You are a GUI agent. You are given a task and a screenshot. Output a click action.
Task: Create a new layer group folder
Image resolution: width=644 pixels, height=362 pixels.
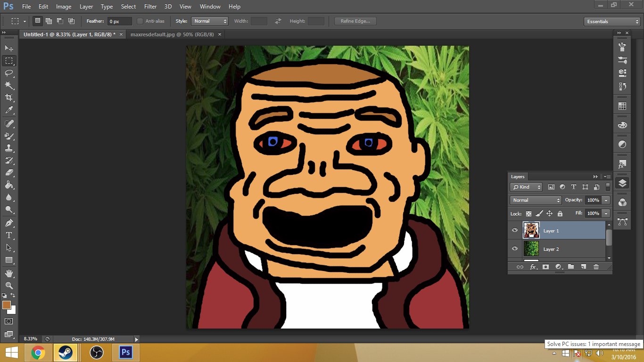coord(571,267)
